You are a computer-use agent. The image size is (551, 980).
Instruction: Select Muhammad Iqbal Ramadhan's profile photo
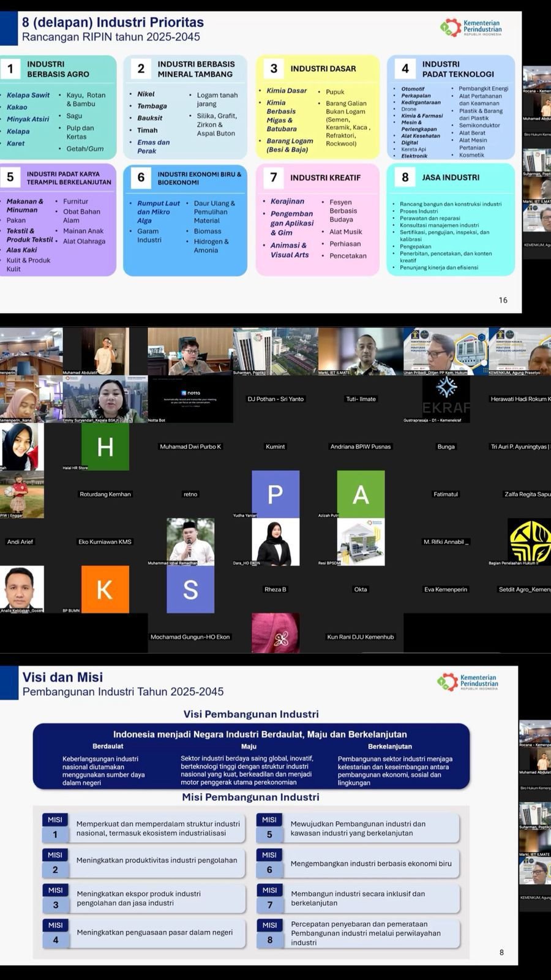point(190,541)
